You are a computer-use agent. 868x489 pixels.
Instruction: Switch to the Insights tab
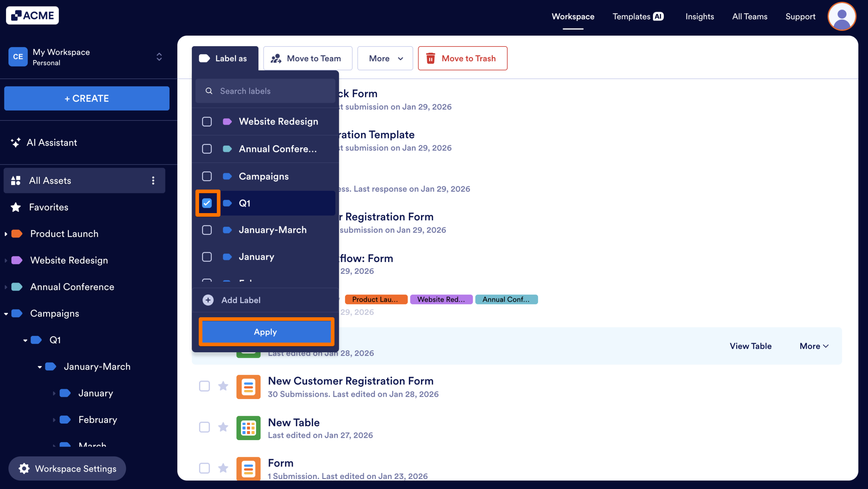699,16
